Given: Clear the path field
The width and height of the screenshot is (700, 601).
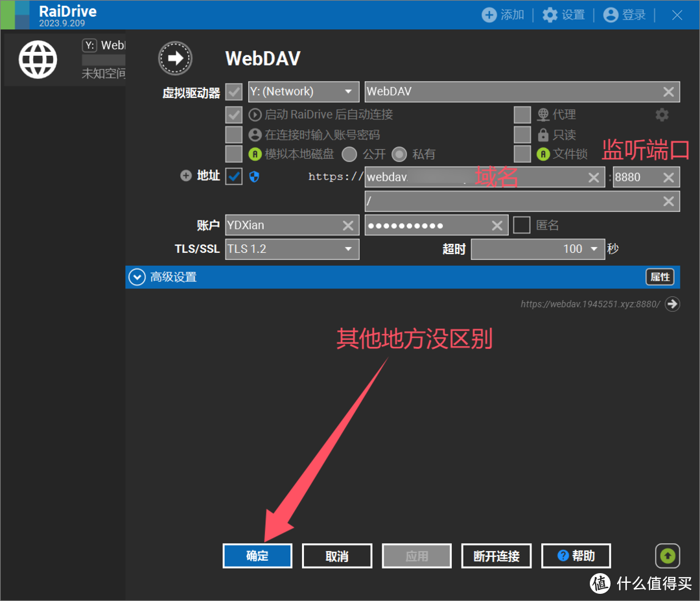Looking at the screenshot, I should click(x=668, y=202).
